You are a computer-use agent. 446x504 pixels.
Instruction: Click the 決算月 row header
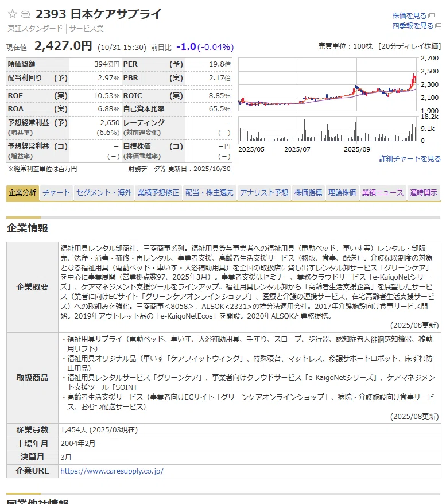32,457
